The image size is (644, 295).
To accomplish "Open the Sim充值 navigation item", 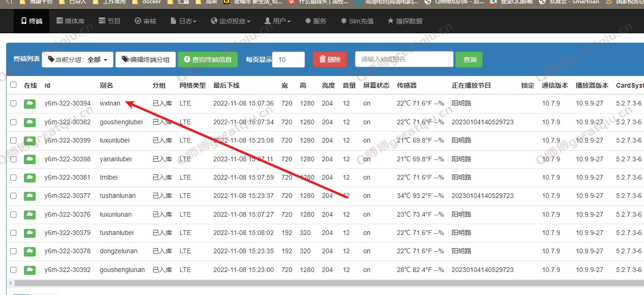I will 357,21.
